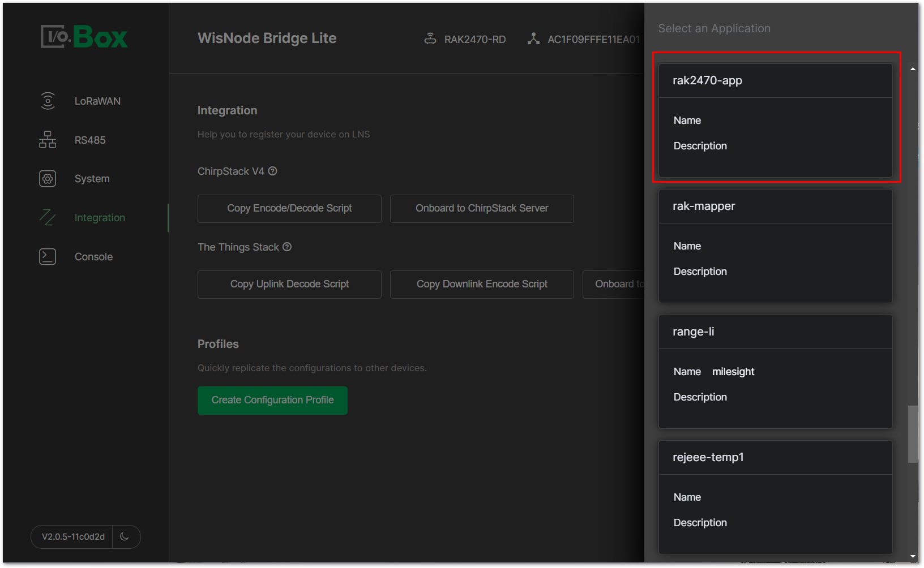This screenshot has width=924, height=568.
Task: Open the LoRaWAN section icon
Action: (x=48, y=101)
